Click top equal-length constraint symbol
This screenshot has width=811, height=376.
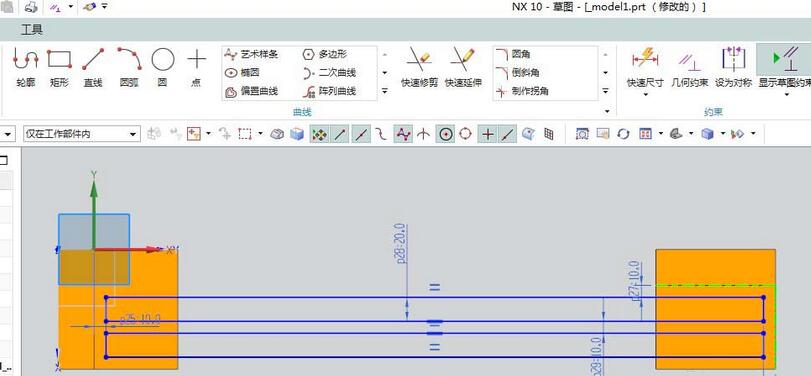[434, 287]
